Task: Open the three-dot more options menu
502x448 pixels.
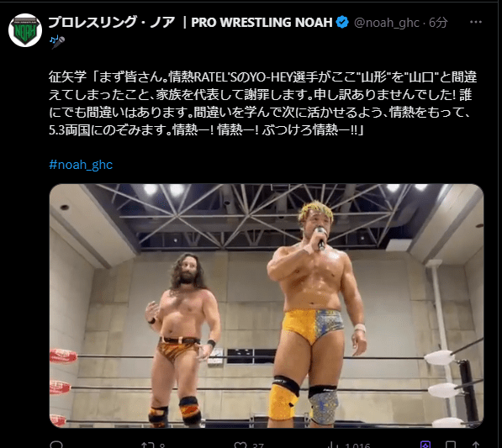Action: coord(476,22)
